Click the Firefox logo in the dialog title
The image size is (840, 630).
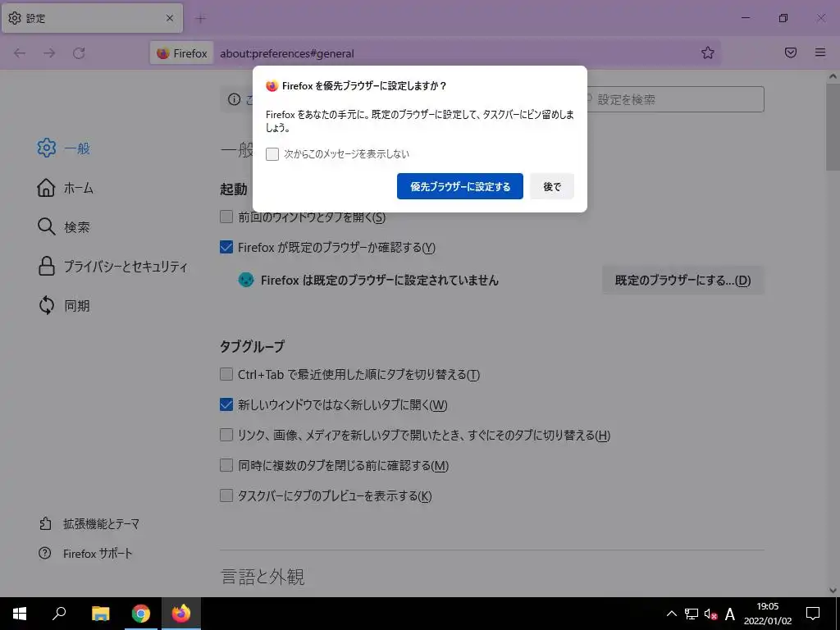272,85
